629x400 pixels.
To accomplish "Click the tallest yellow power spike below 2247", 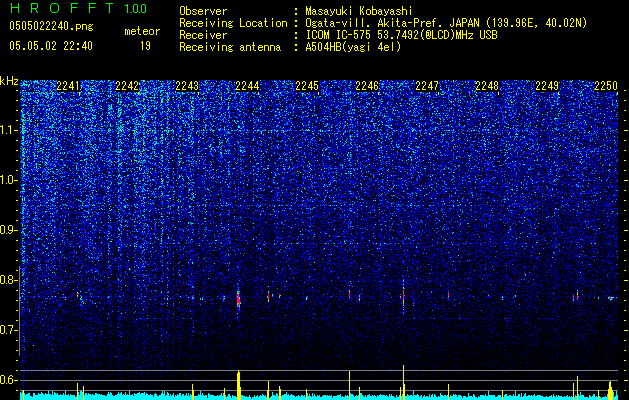I will pyautogui.click(x=403, y=382).
